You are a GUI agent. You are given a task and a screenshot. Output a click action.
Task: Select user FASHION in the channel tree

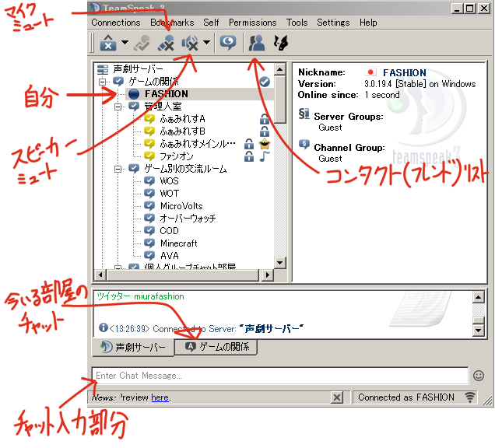click(x=167, y=94)
